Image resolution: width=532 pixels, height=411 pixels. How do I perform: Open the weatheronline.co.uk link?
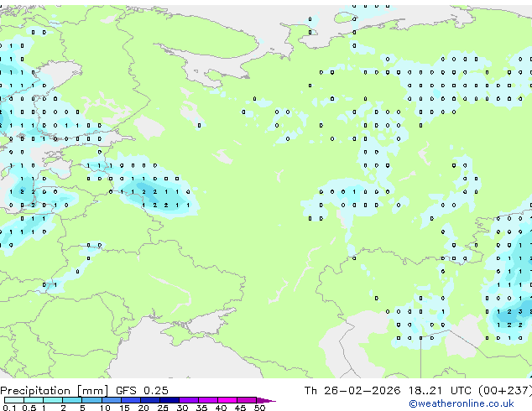point(462,403)
